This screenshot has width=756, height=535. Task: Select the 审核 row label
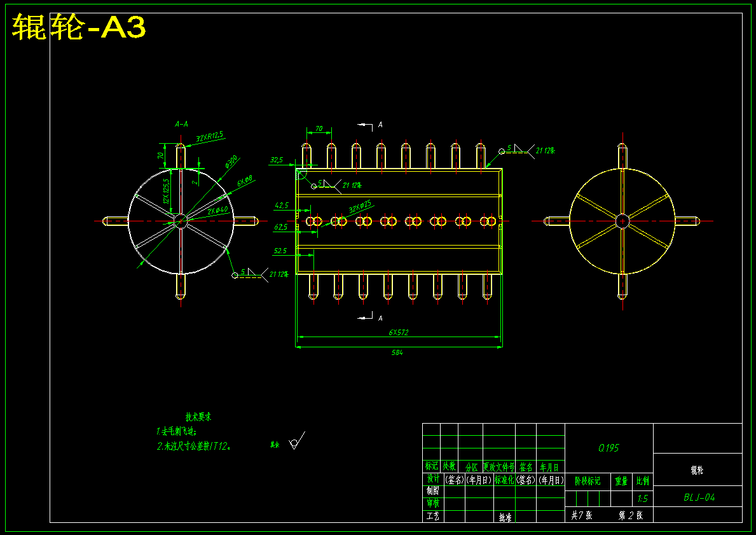[433, 503]
